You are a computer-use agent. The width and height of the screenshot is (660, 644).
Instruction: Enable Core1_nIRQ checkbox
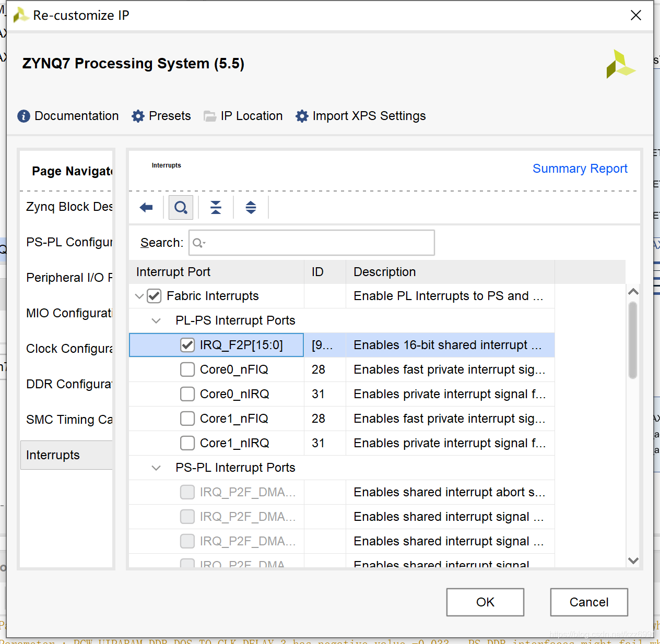pyautogui.click(x=187, y=443)
